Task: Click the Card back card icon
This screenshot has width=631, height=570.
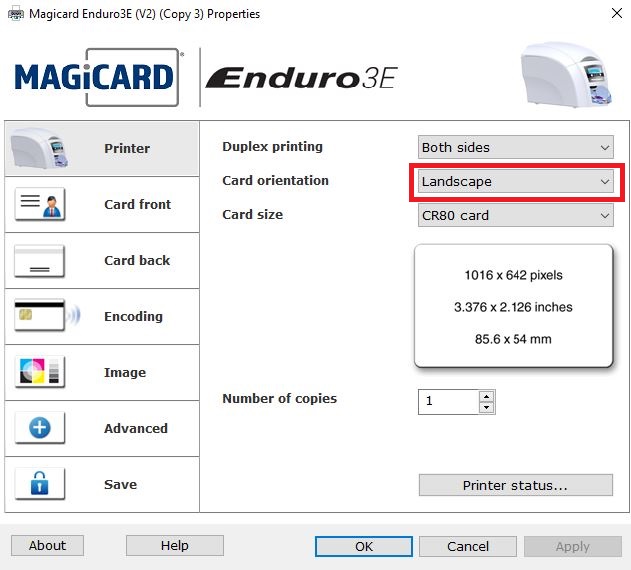Action: click(x=39, y=260)
